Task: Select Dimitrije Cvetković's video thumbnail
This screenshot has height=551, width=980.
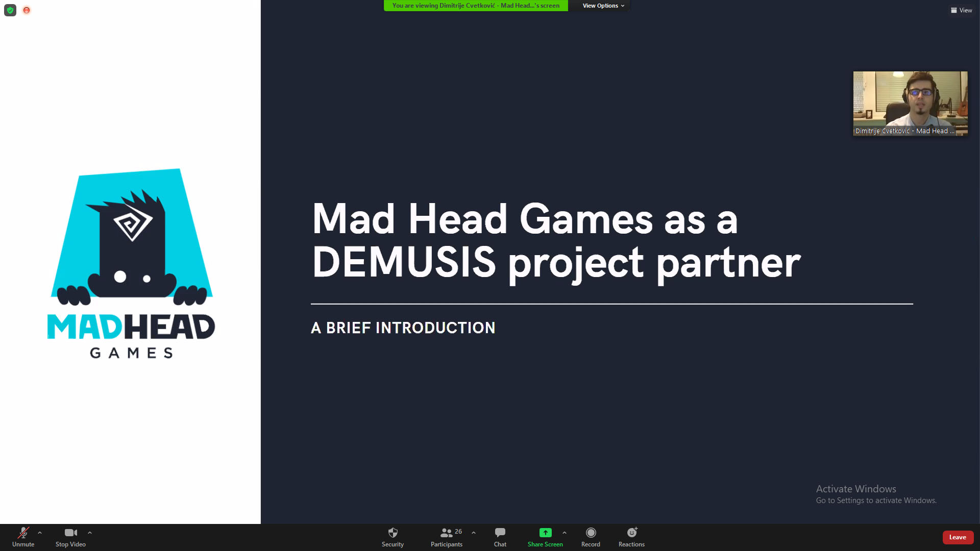Action: tap(910, 104)
